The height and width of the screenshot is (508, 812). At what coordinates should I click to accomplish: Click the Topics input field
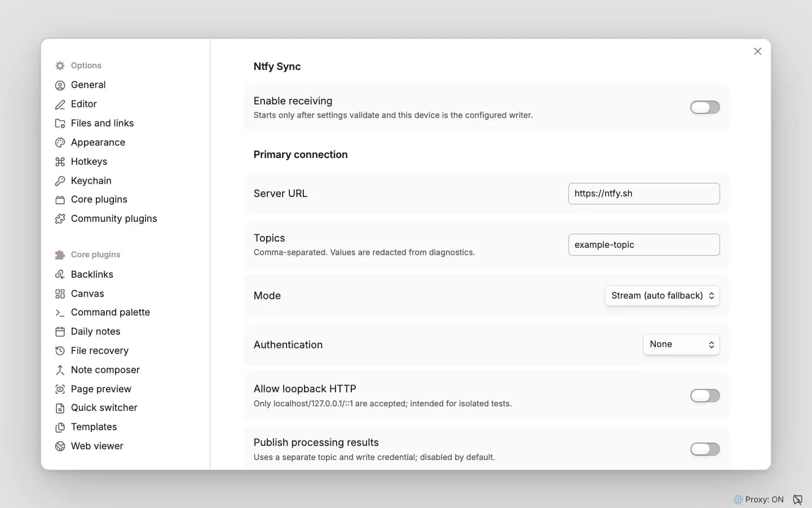tap(644, 245)
